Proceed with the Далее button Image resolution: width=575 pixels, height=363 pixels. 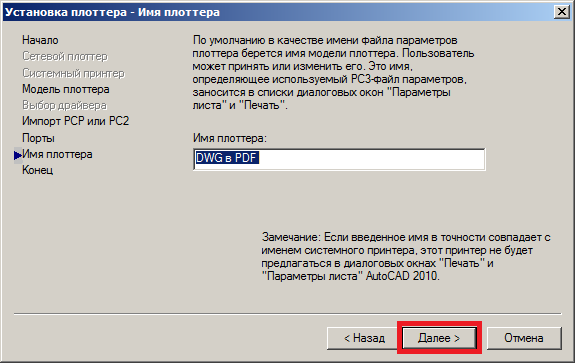click(439, 338)
